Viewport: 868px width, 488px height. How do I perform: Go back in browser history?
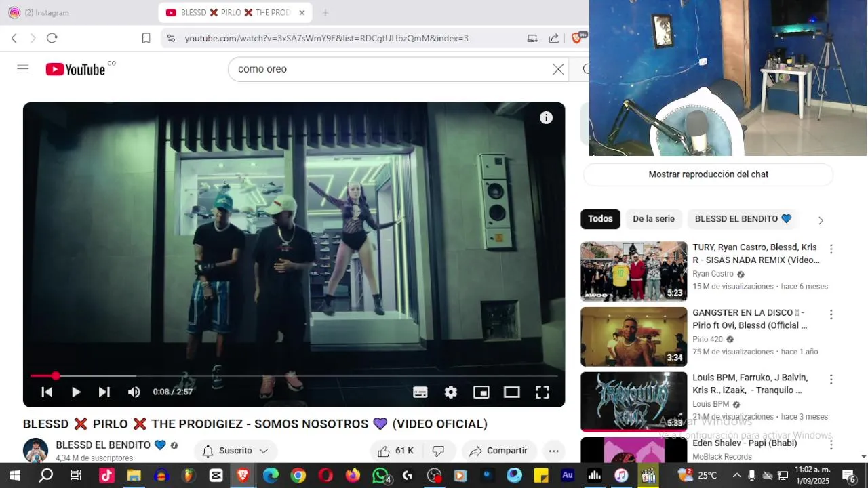(x=14, y=38)
